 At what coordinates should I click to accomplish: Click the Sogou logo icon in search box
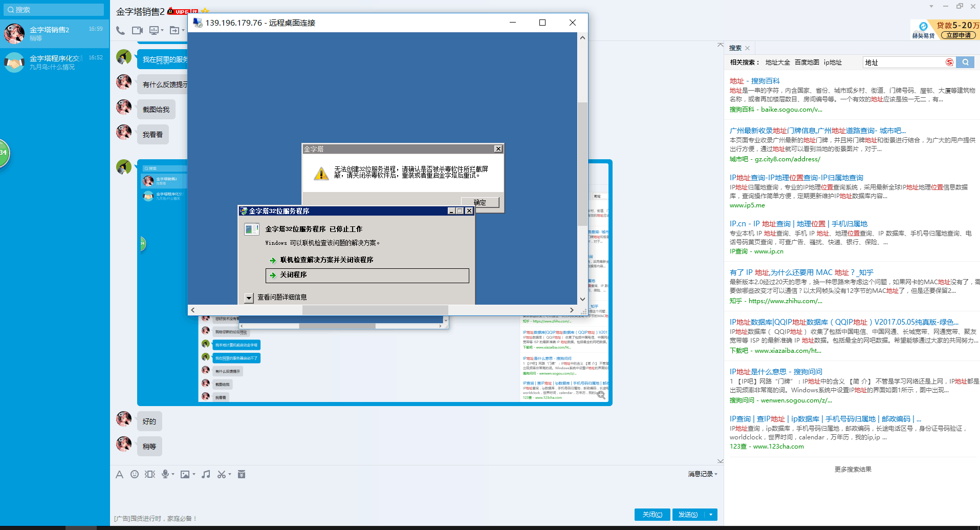click(949, 62)
